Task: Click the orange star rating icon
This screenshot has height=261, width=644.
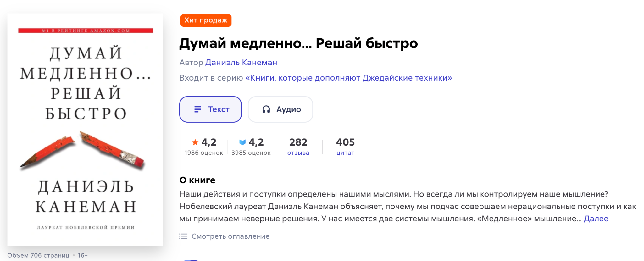Action: click(x=195, y=142)
